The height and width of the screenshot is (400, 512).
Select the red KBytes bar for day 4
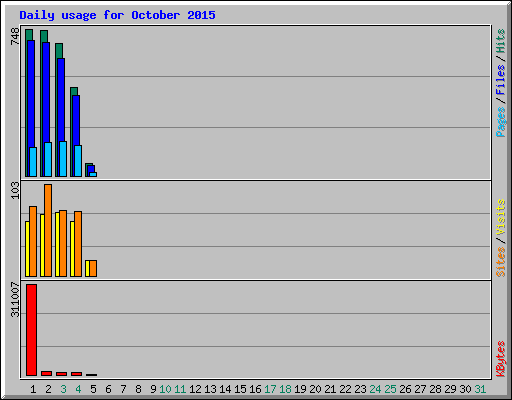point(76,374)
